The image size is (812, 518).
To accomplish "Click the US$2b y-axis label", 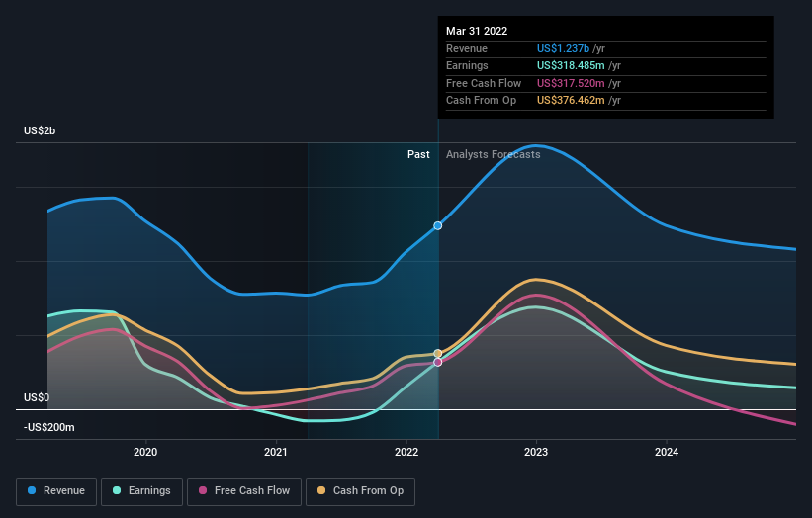I will [x=40, y=130].
